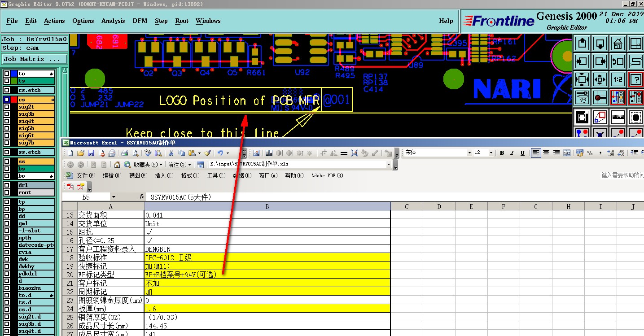Open the Genesis File menu

(x=12, y=21)
